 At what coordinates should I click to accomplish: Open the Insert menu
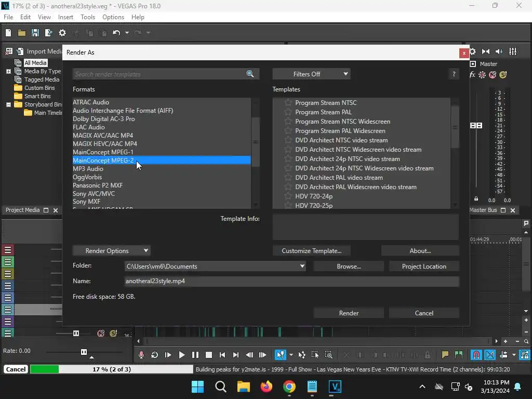point(65,17)
